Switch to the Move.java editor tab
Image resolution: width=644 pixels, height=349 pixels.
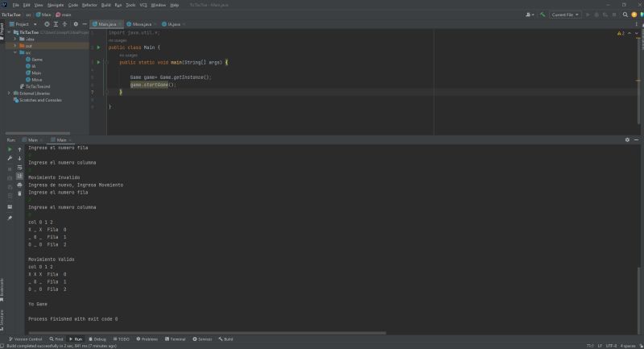(142, 24)
